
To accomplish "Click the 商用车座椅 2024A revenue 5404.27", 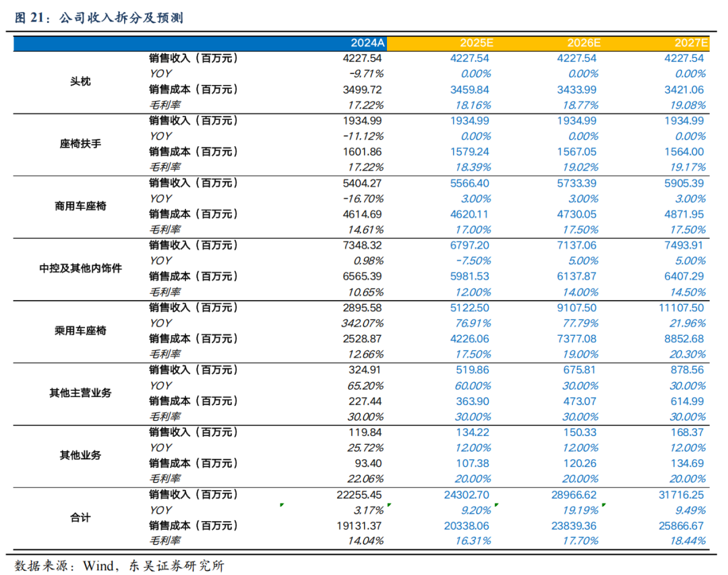I will pos(362,183).
